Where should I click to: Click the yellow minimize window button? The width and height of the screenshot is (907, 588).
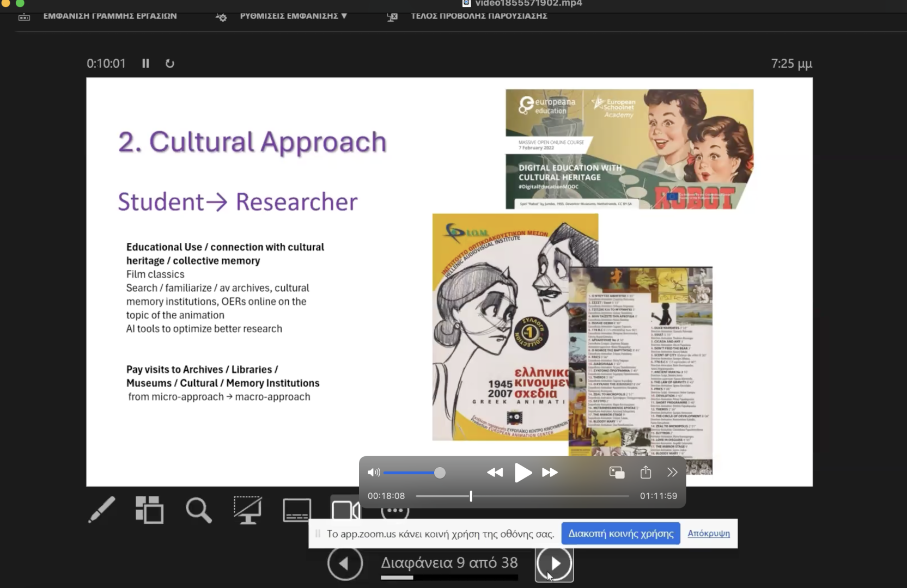pos(6,3)
